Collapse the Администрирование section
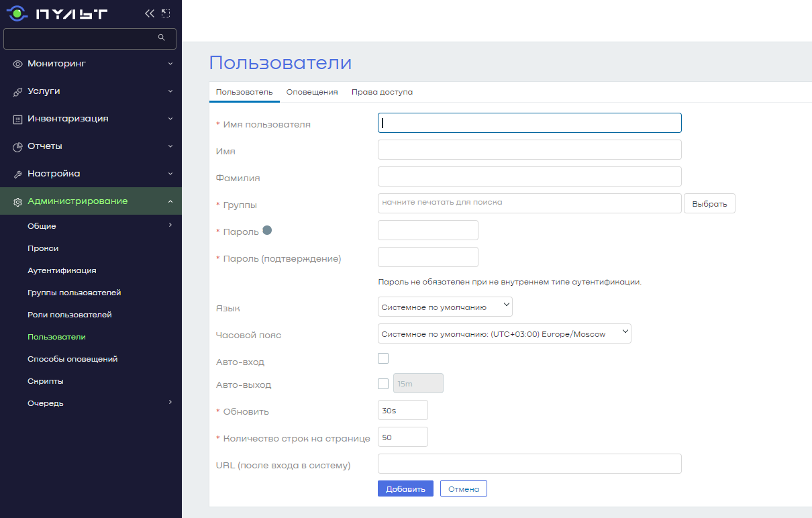Image resolution: width=812 pixels, height=518 pixels. pos(170,201)
